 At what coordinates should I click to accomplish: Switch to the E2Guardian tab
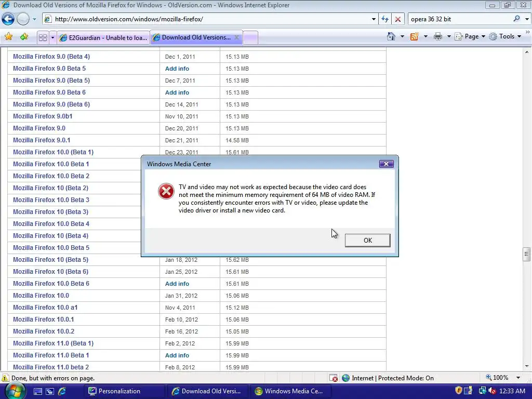(103, 37)
